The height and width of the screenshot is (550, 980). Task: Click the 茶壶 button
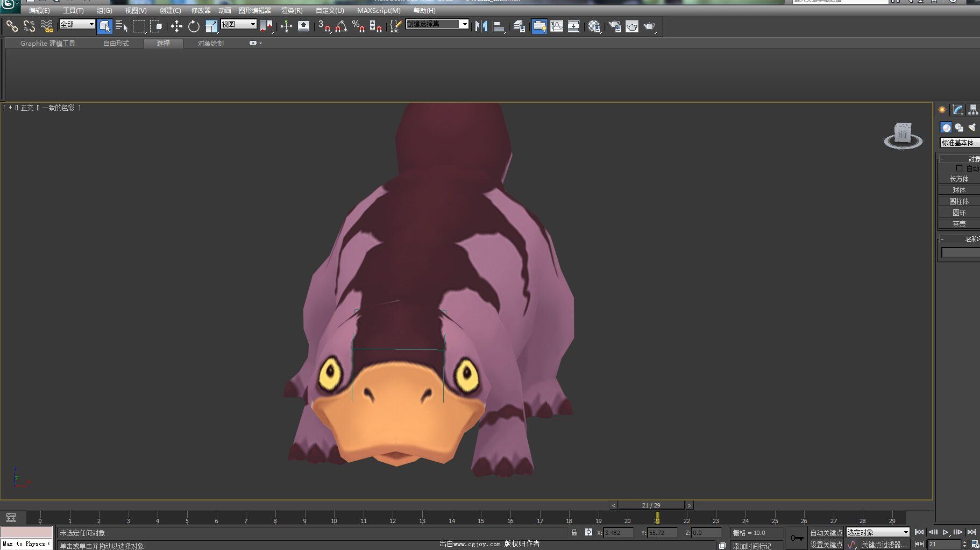click(x=959, y=224)
